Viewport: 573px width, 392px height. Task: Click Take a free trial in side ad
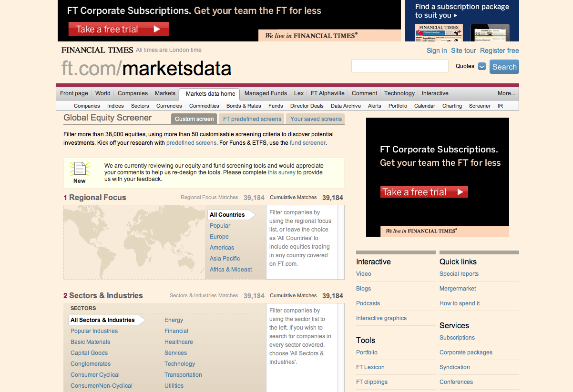424,192
